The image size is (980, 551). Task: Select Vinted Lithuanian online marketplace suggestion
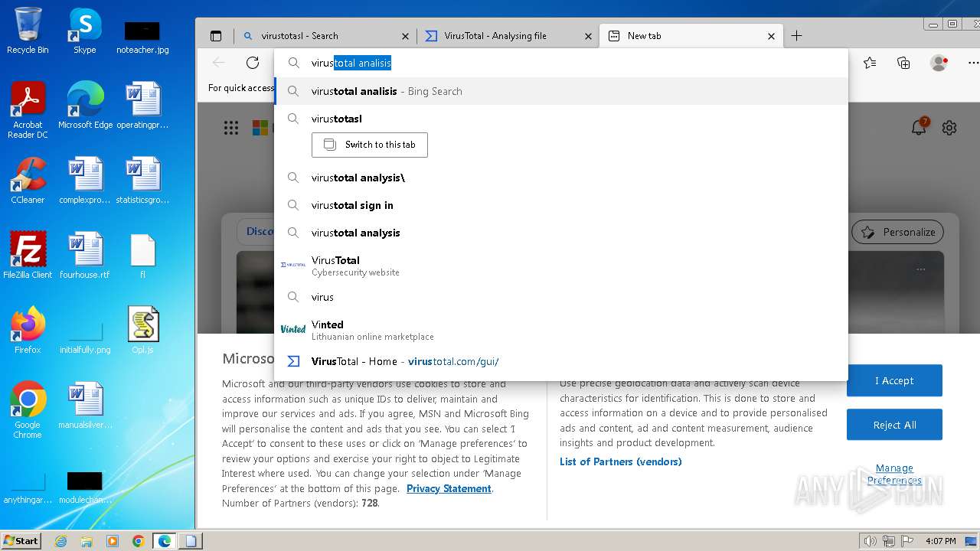click(561, 330)
